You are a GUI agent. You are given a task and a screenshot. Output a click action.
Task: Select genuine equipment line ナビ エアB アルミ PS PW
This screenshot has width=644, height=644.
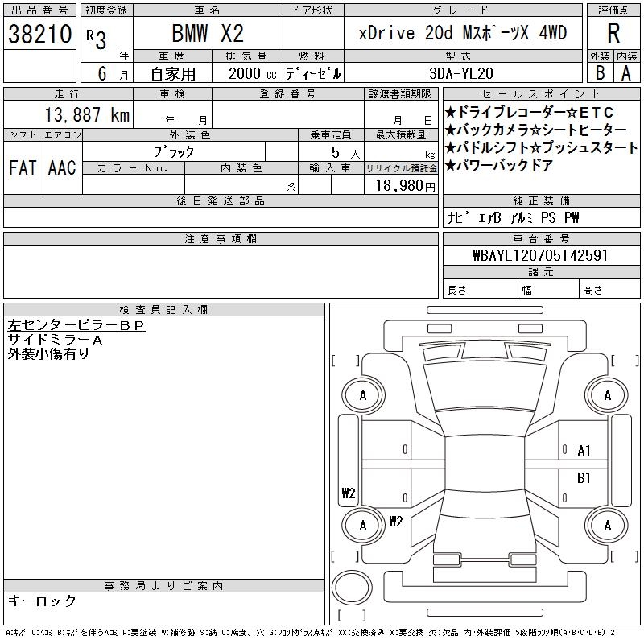(x=514, y=217)
